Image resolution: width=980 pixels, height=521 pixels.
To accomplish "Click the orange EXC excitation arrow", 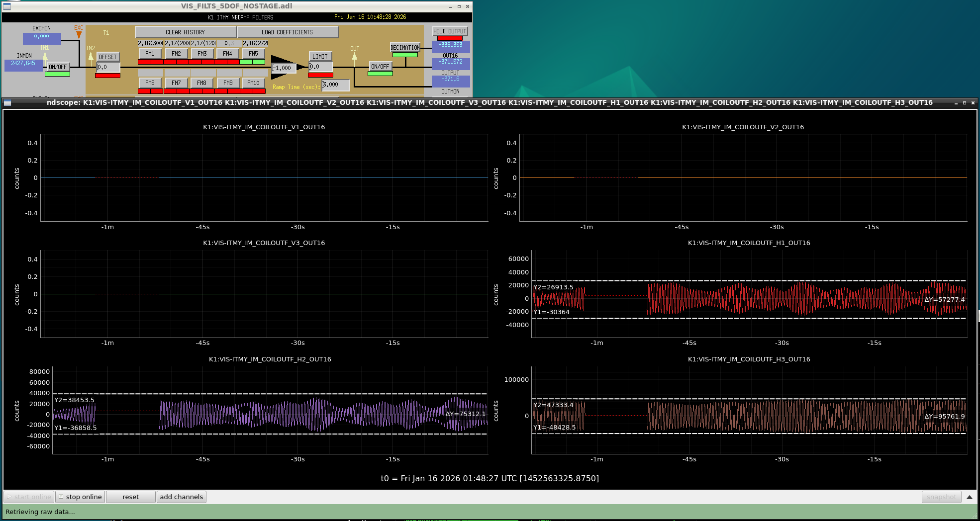I will click(x=79, y=35).
